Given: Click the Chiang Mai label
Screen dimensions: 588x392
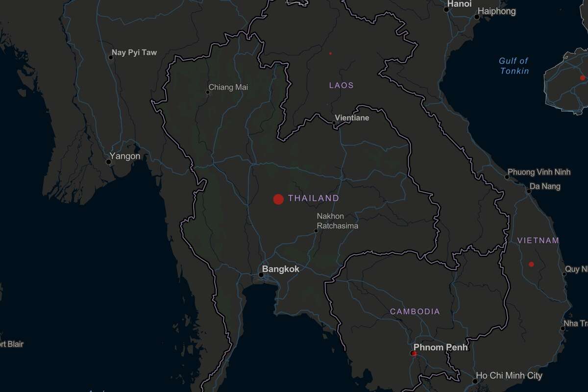Looking at the screenshot, I should (228, 87).
